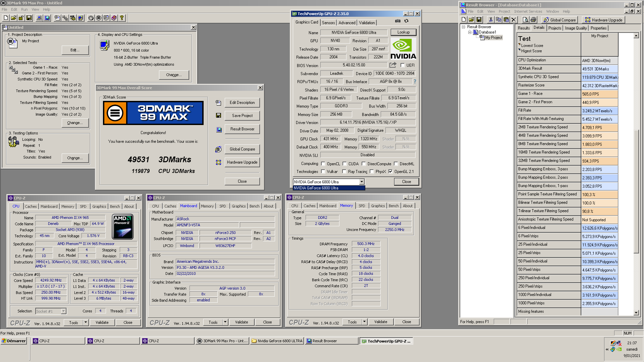
Task: Click Change button under Selected Tests
Action: [x=75, y=123]
